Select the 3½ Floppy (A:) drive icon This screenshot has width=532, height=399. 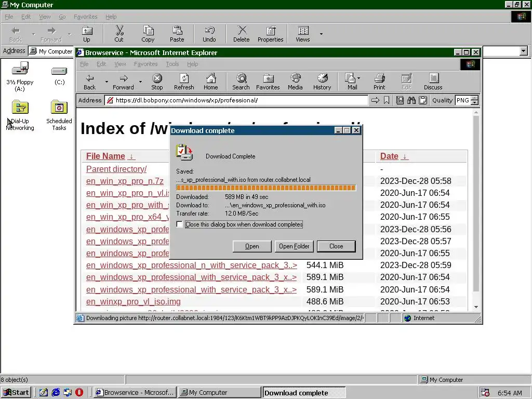click(20, 69)
